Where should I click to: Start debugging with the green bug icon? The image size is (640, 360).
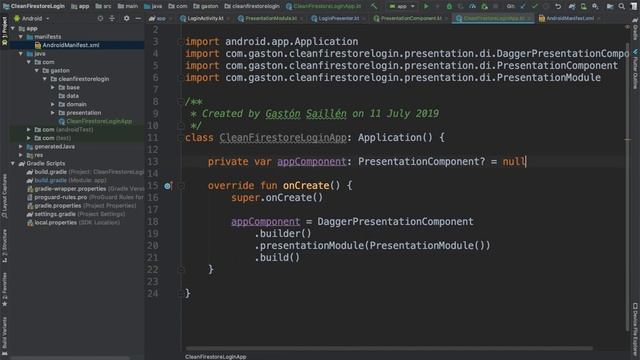point(449,6)
